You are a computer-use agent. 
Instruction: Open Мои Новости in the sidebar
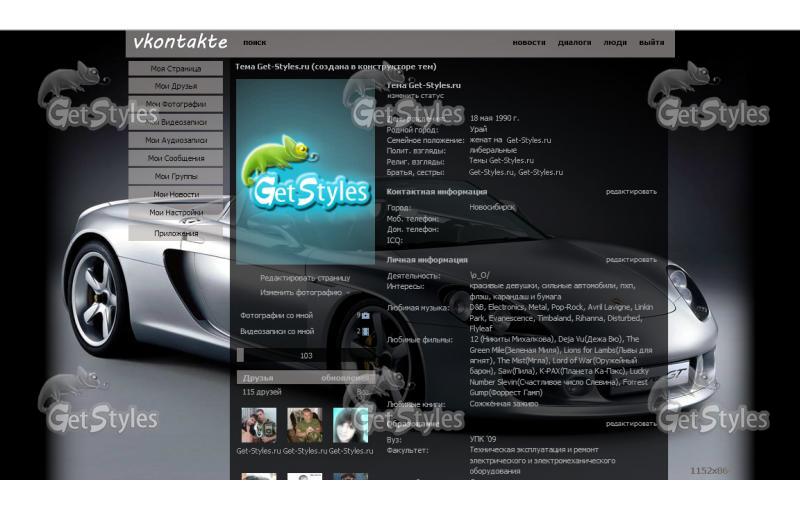point(176,194)
